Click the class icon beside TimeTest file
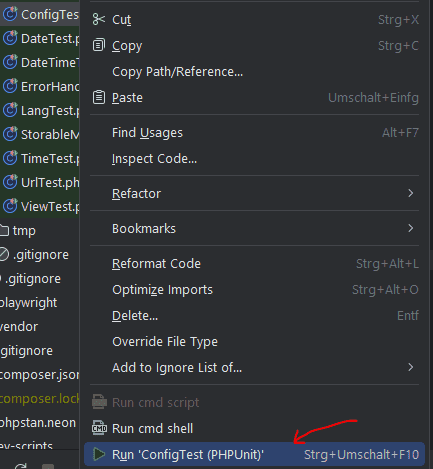 point(10,158)
